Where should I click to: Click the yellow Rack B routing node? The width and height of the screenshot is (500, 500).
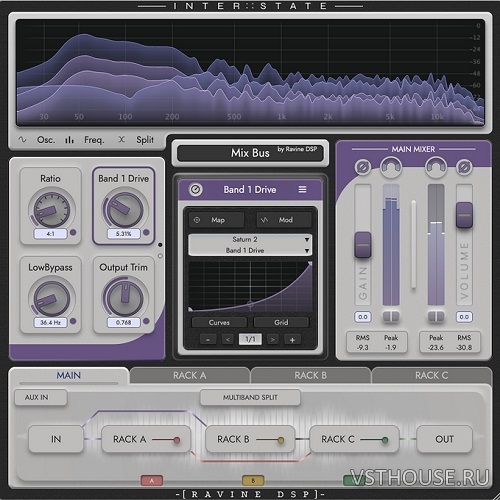pos(281,440)
